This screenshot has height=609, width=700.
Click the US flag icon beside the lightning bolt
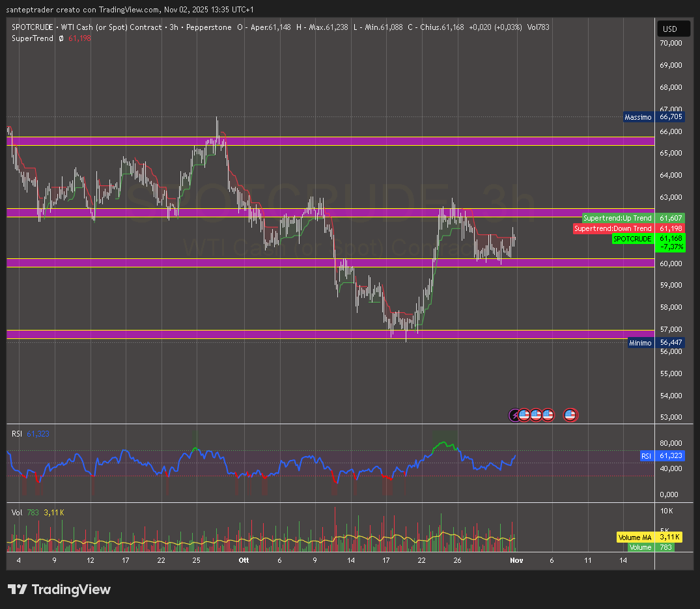coord(524,414)
